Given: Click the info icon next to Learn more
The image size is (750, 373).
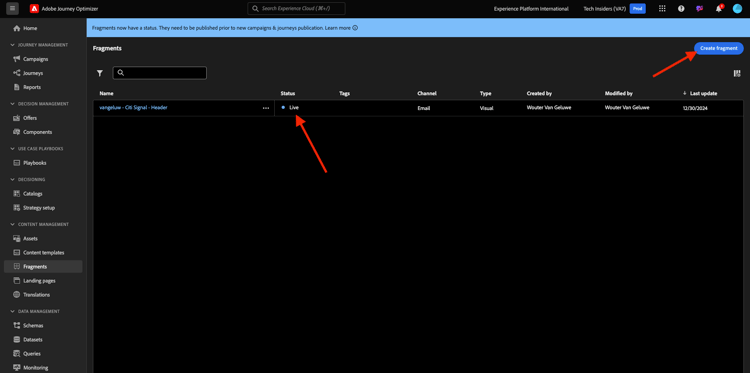Looking at the screenshot, I should click(355, 28).
